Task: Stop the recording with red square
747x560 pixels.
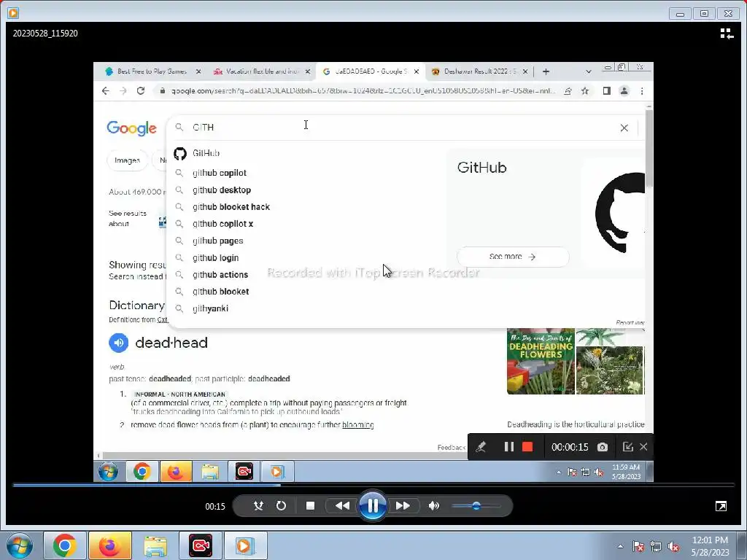Action: tap(527, 447)
